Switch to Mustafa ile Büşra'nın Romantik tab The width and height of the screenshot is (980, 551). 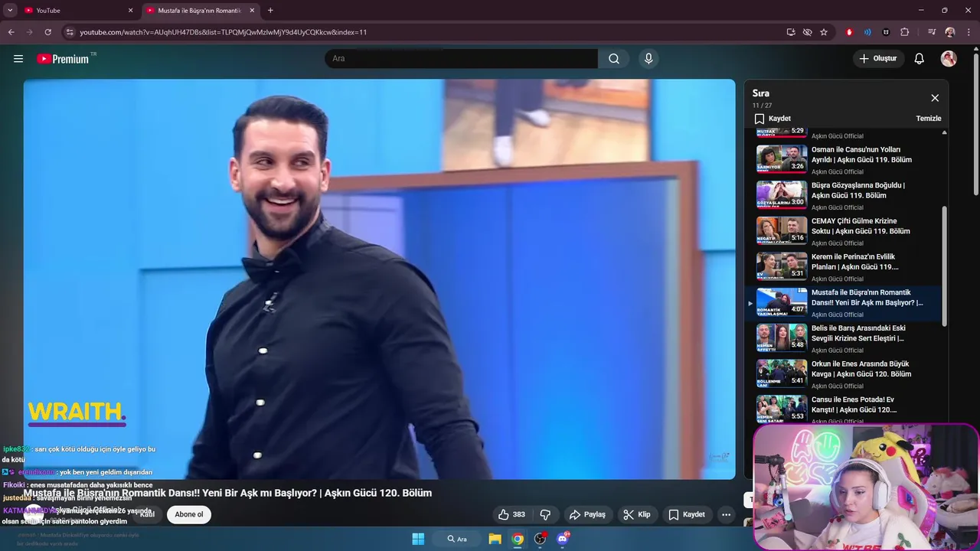tap(201, 11)
